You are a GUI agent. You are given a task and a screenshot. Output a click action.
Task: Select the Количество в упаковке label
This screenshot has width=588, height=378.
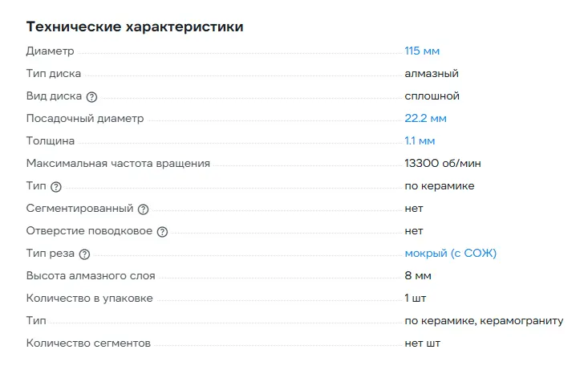point(89,299)
